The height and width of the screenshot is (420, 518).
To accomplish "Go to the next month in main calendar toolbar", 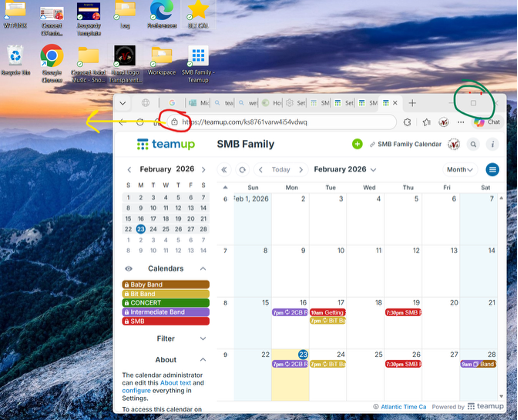I will point(301,170).
